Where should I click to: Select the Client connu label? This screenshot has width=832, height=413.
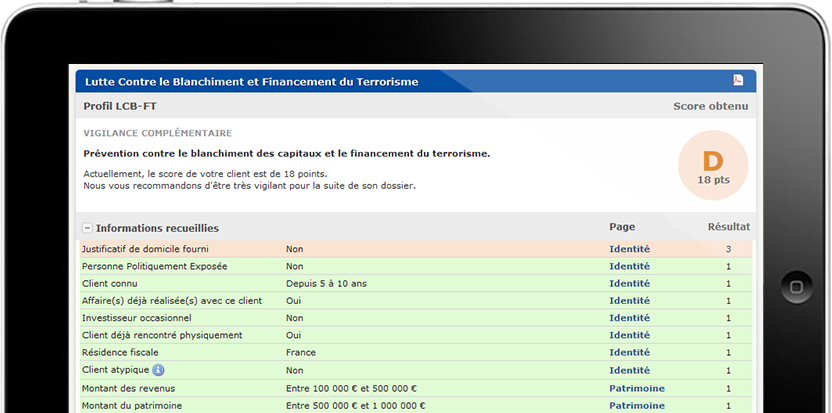[x=109, y=283]
